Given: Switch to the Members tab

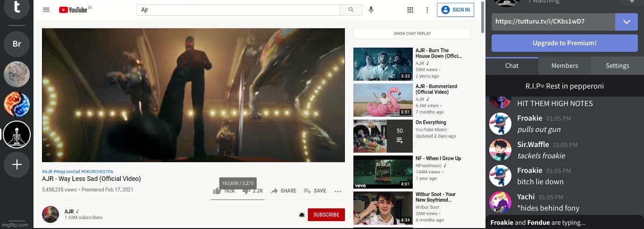Looking at the screenshot, I should pyautogui.click(x=565, y=66).
